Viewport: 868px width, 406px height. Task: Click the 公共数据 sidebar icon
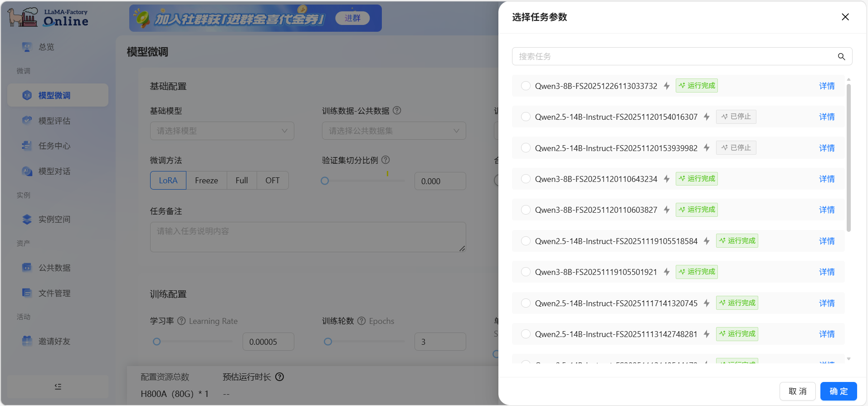(x=27, y=268)
